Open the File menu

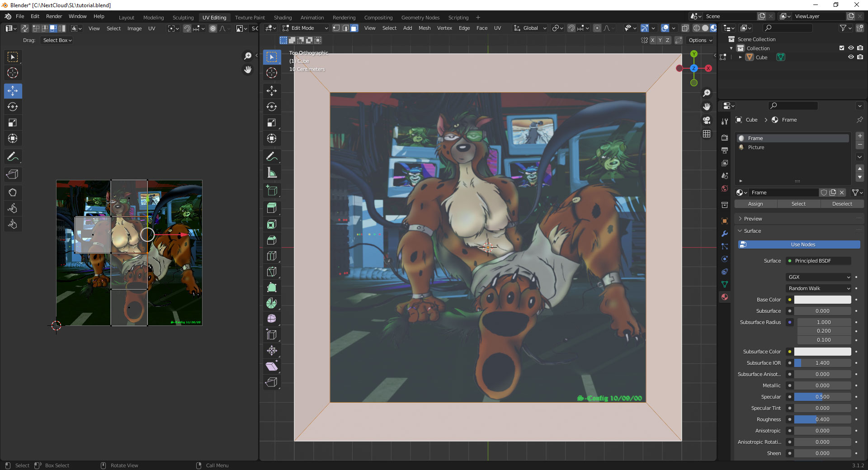(20, 16)
